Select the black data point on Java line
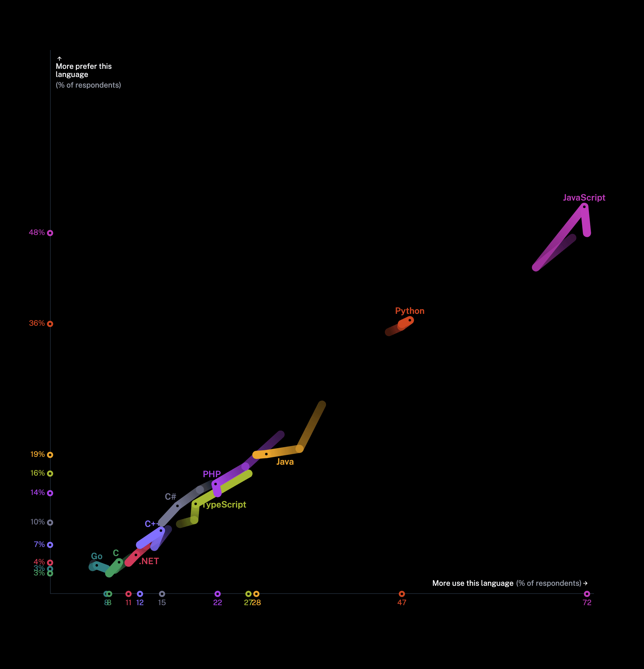The width and height of the screenshot is (644, 669). [x=266, y=454]
